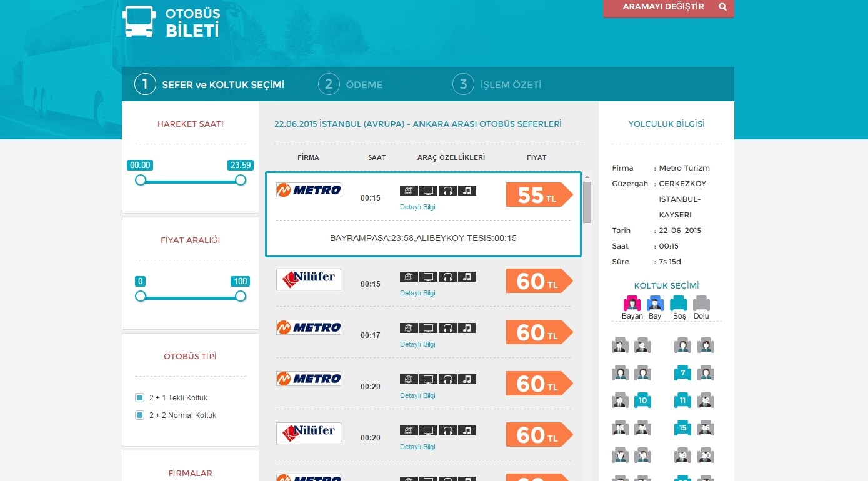This screenshot has width=868, height=481.
Task: Click the 00:00 departure time slider handle
Action: pos(141,180)
